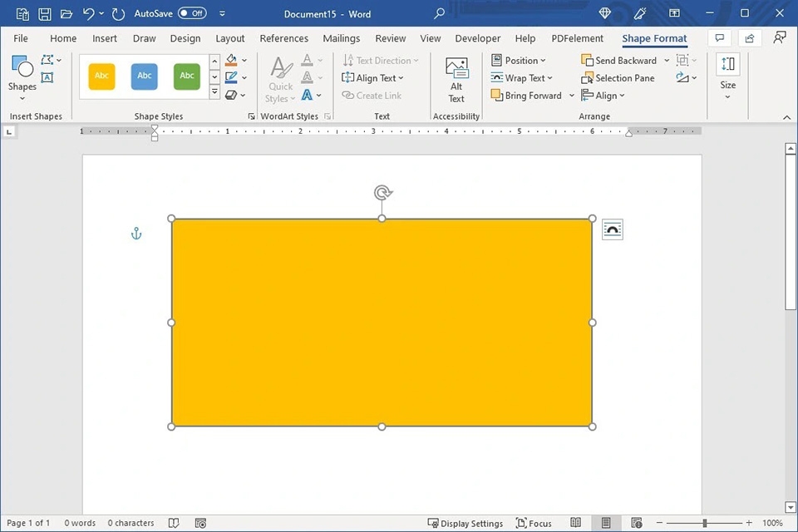Screen dimensions: 798x532
Task: Switch to Print Layout view in status bar
Action: [606, 523]
